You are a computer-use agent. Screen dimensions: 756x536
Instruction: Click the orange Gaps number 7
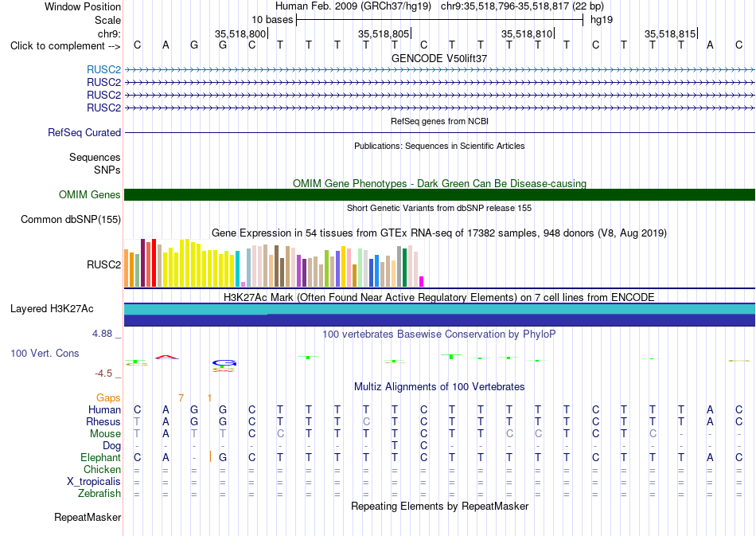click(181, 398)
